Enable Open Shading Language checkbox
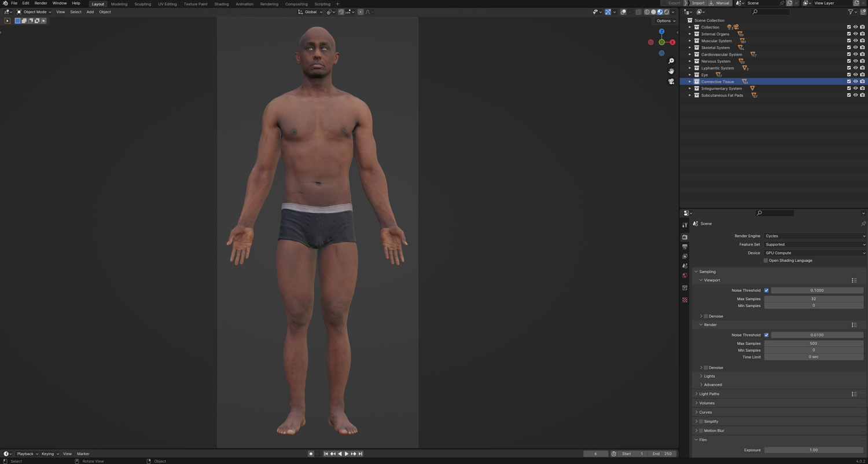The image size is (868, 464). tap(766, 261)
